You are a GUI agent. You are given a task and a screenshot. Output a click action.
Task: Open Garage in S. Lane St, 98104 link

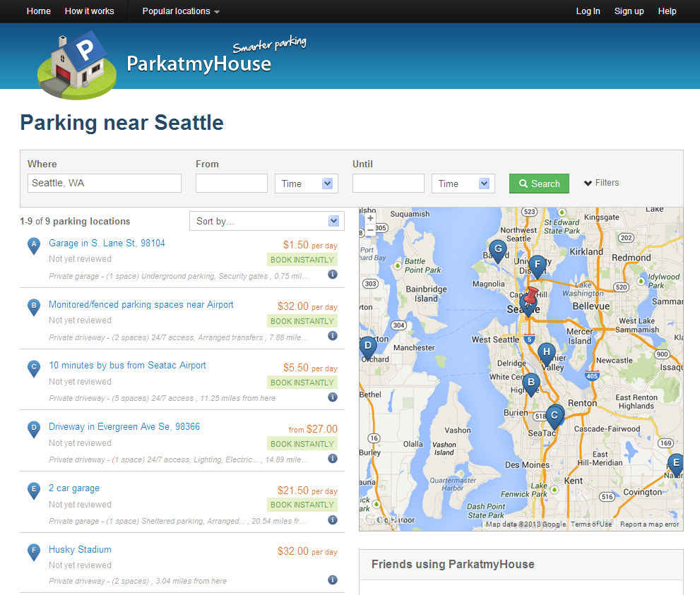point(107,243)
